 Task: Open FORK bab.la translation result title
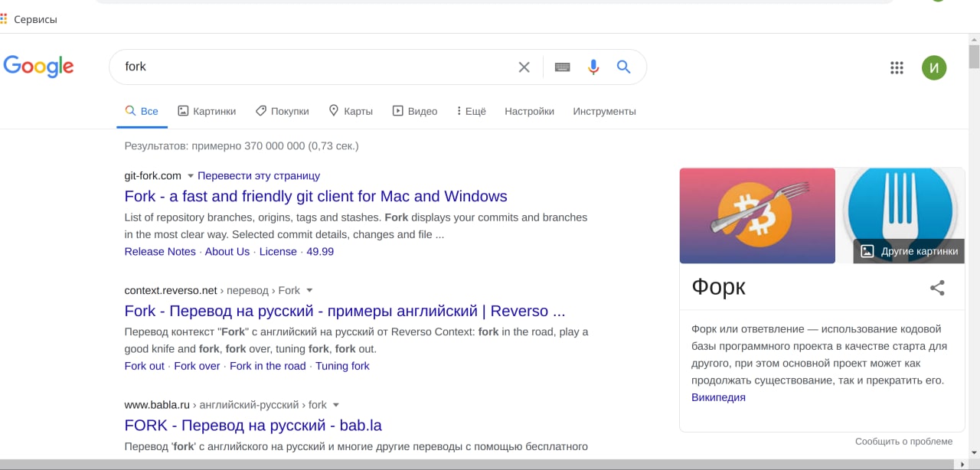(x=253, y=425)
